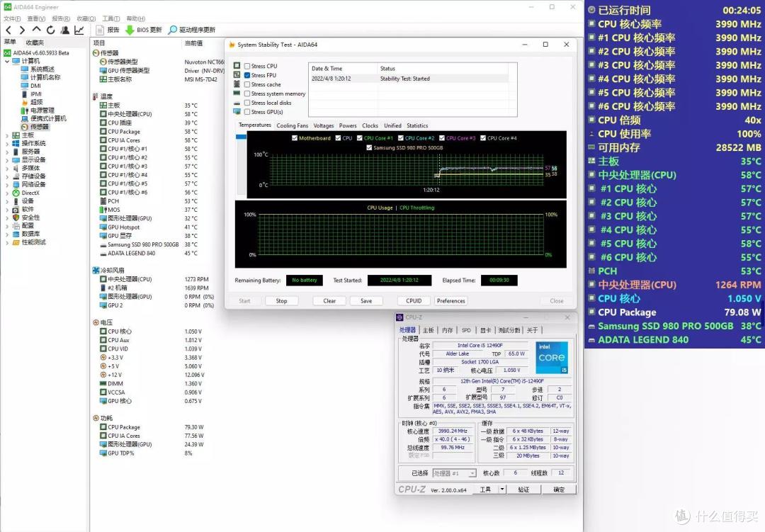Open CPU-Z 工具 dropdown arrow
The width and height of the screenshot is (765, 532).
pos(502,489)
